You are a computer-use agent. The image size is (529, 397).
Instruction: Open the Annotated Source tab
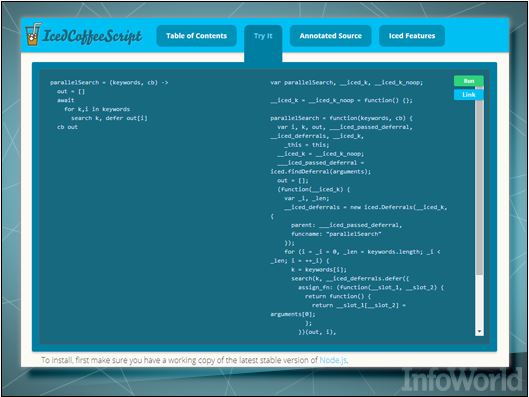(x=330, y=36)
